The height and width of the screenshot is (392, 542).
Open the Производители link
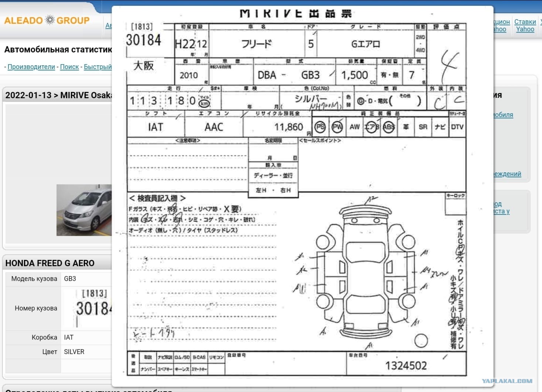point(31,67)
